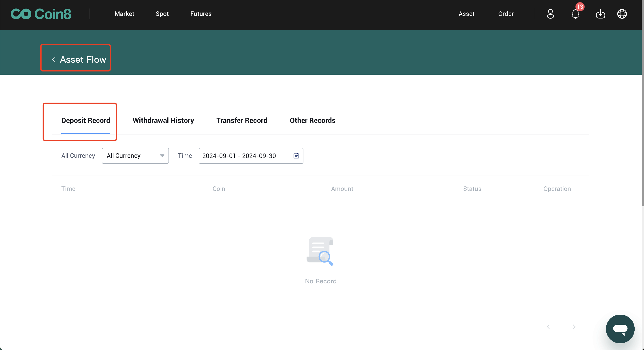Click the calendar icon in date field

tap(296, 156)
